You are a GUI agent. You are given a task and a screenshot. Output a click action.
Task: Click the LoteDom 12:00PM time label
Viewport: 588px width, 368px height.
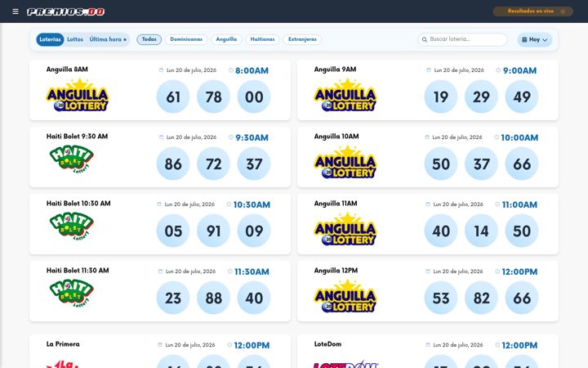519,345
